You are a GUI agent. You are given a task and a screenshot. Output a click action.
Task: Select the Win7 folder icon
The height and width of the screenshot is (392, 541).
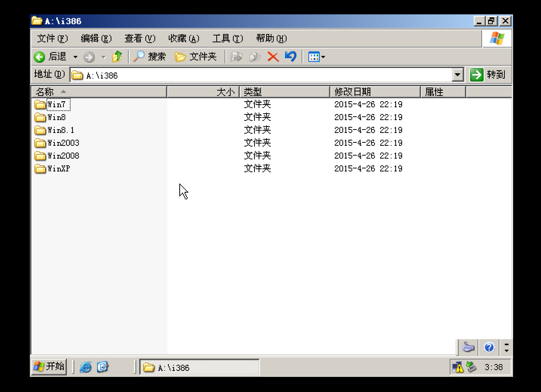click(x=40, y=104)
